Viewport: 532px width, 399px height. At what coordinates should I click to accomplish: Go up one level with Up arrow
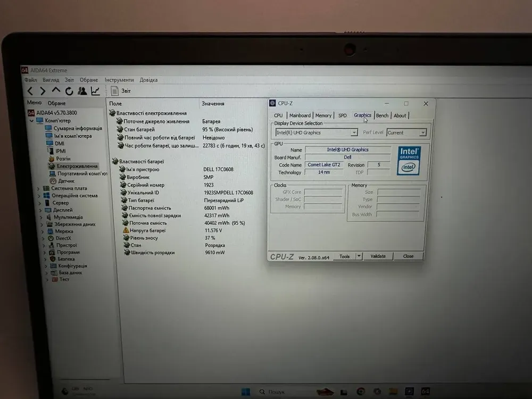pos(56,91)
